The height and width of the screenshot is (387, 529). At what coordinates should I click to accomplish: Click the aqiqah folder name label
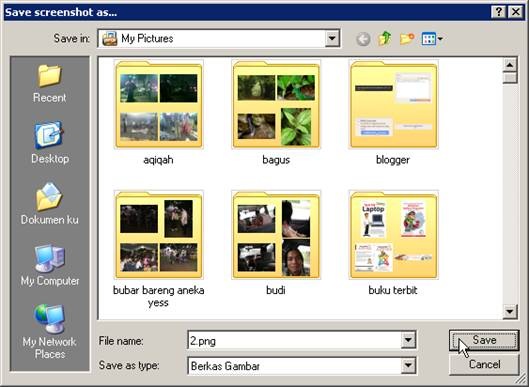tap(158, 160)
